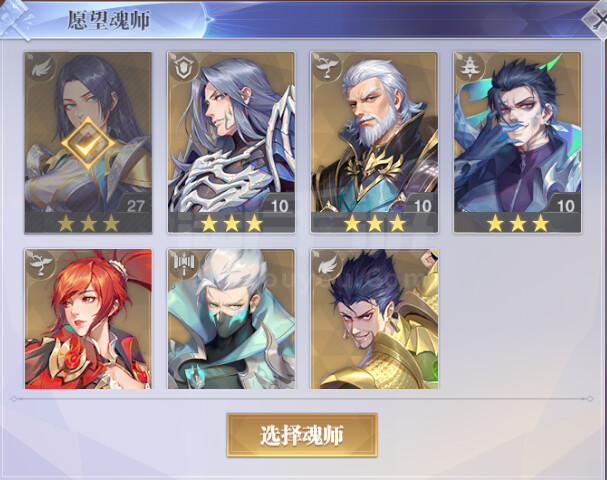
Task: Click the banner class icon on masked man card
Action: [x=184, y=265]
